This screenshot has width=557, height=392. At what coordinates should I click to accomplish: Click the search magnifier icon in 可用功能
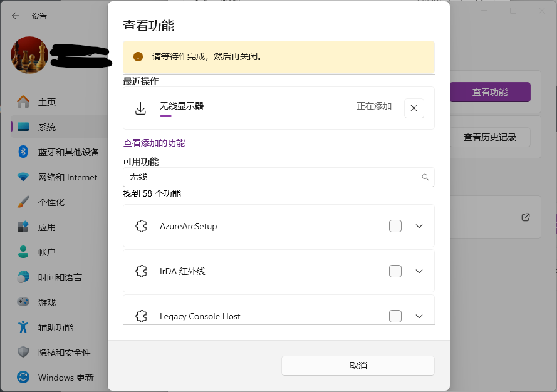click(x=425, y=177)
